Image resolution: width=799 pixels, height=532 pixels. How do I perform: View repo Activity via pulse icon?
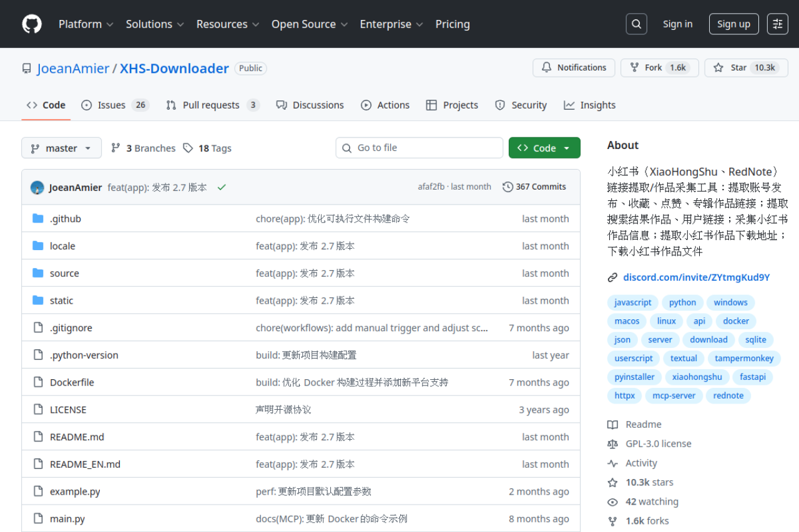tap(612, 463)
